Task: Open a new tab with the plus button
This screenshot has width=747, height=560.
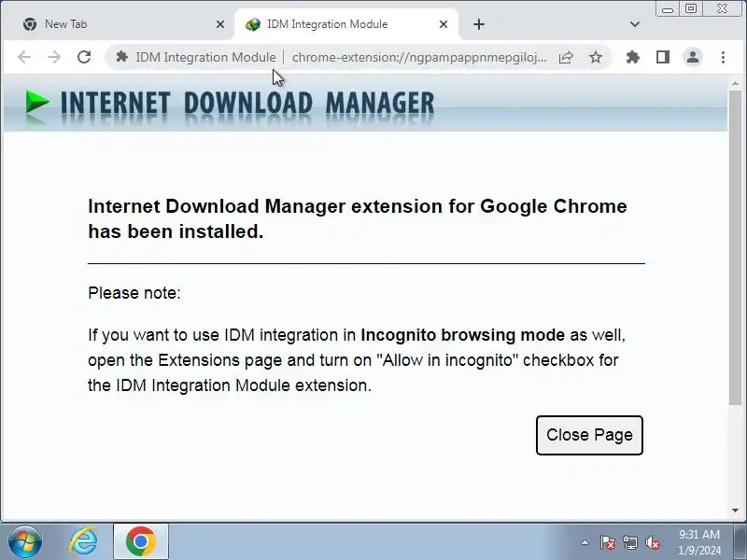Action: 479,24
